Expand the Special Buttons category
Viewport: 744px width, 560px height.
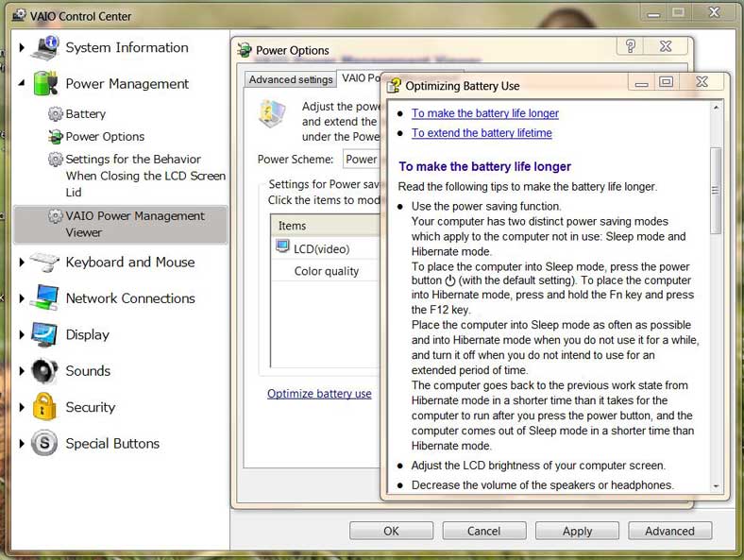pos(22,443)
